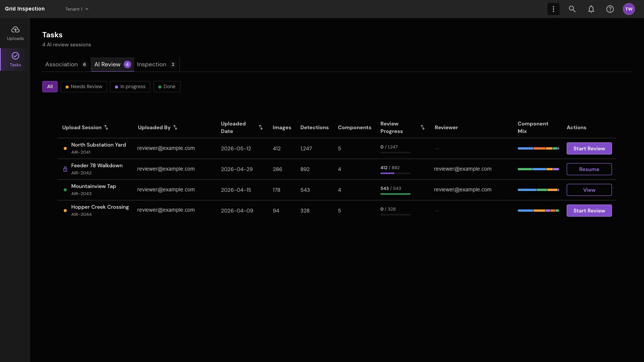Open the Uploads section in the sidebar
This screenshot has height=362, width=644.
pyautogui.click(x=15, y=34)
